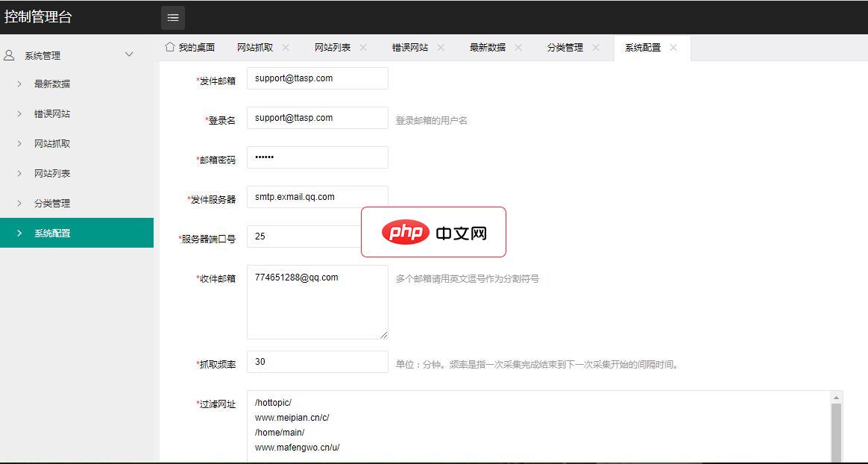Open 错误网站 in the sidebar
The height and width of the screenshot is (464, 868).
pyautogui.click(x=77, y=114)
